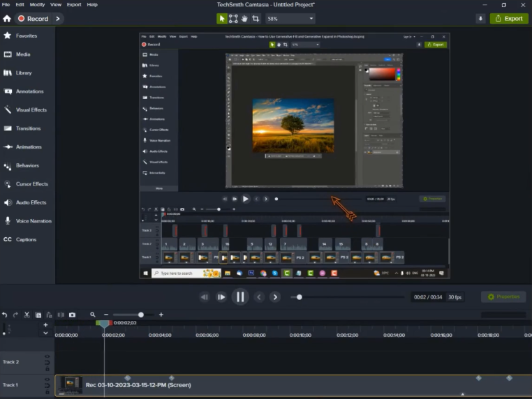Select the Pan hand tool
This screenshot has height=399, width=532.
244,19
